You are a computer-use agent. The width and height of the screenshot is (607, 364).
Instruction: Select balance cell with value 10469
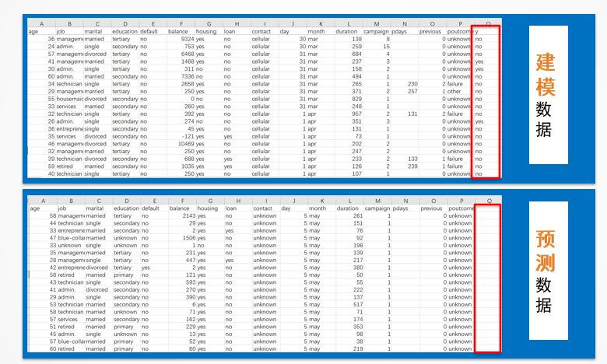[x=185, y=144]
